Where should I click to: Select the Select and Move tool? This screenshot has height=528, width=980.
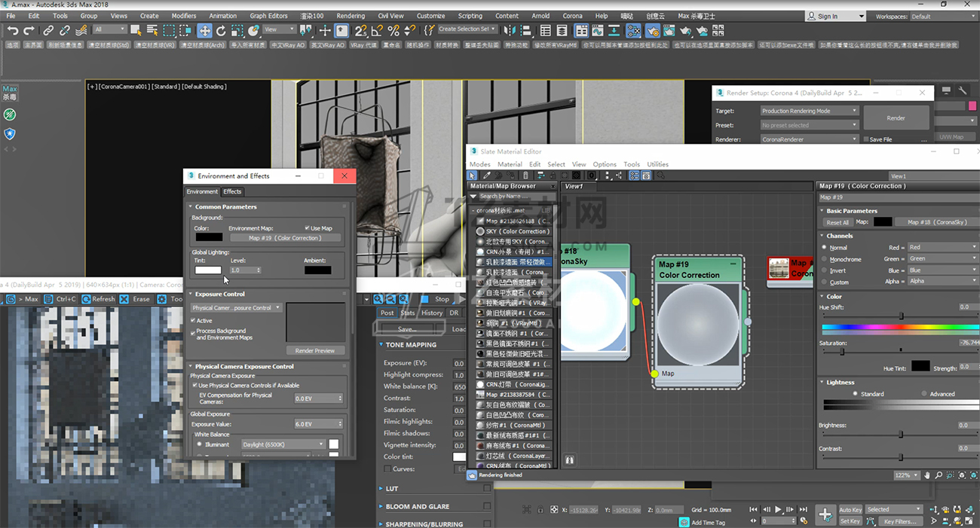point(204,30)
